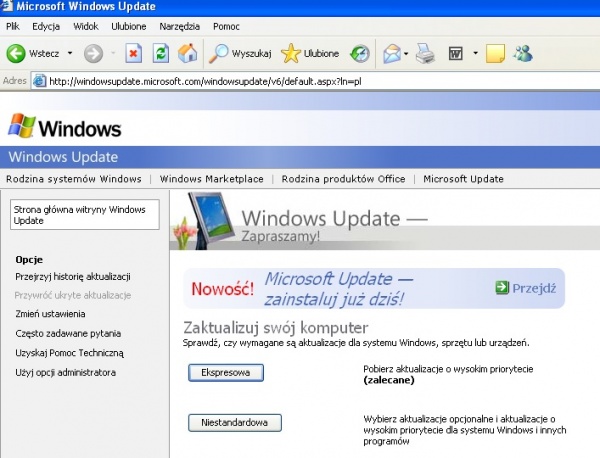This screenshot has height=458, width=600.
Task: Open the Ulubione menu in menu bar
Action: (x=129, y=26)
